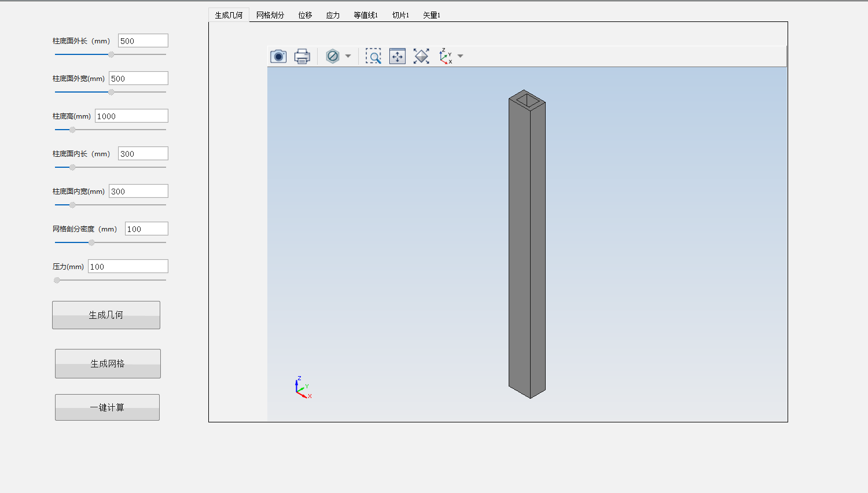
Task: Open the 应力 tab
Action: 333,15
